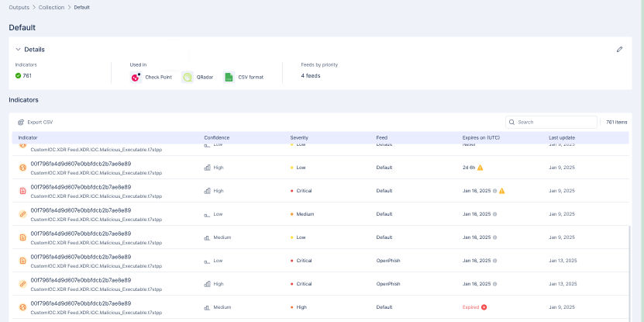
Task: Sort by the Expires on (UTC) column header
Action: 481,138
